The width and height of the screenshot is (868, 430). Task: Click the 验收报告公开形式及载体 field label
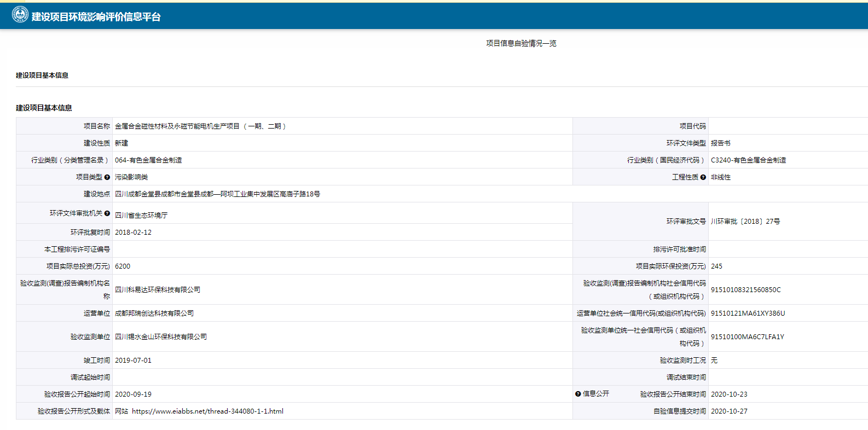point(74,411)
